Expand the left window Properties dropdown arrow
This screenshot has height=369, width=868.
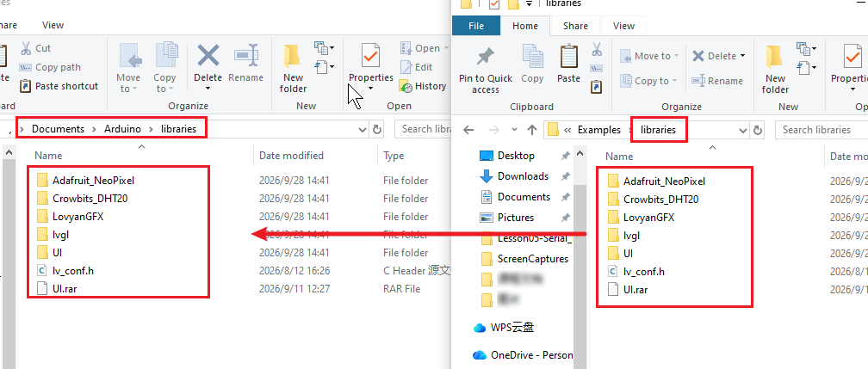tap(370, 89)
